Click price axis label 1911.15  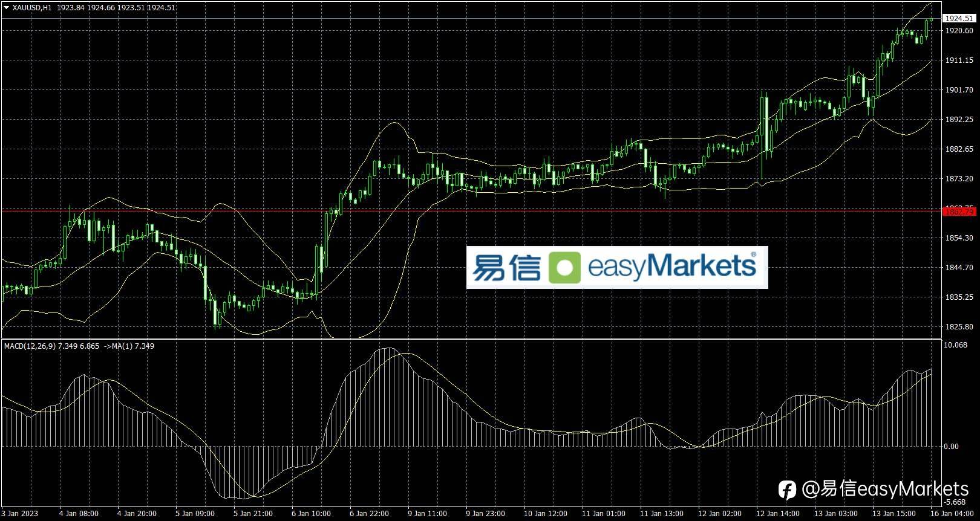[959, 60]
